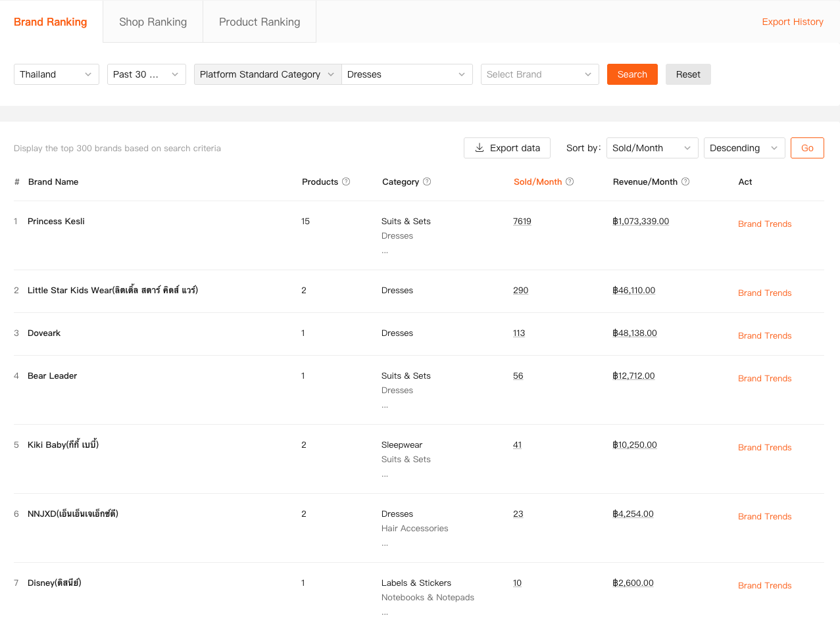The height and width of the screenshot is (622, 840).
Task: Open the Thailand country dropdown
Action: click(x=56, y=74)
